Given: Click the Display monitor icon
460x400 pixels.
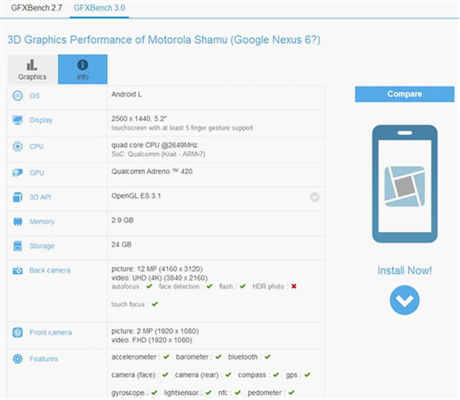Looking at the screenshot, I should [18, 120].
